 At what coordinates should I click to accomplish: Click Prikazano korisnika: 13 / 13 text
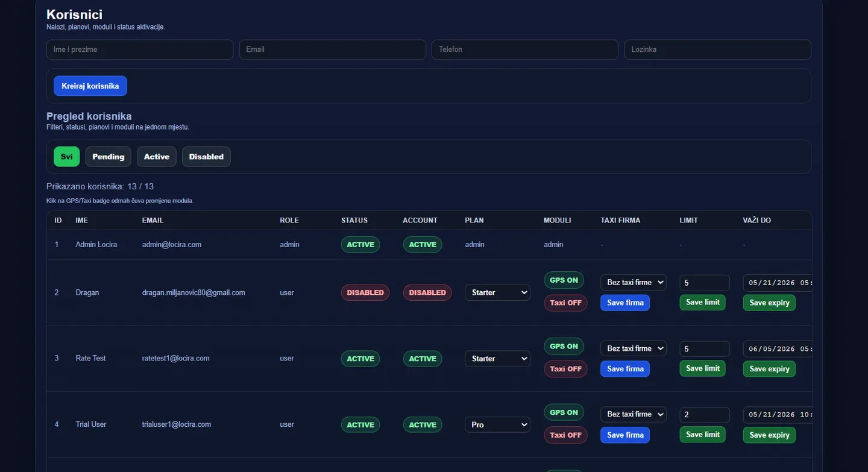click(100, 187)
